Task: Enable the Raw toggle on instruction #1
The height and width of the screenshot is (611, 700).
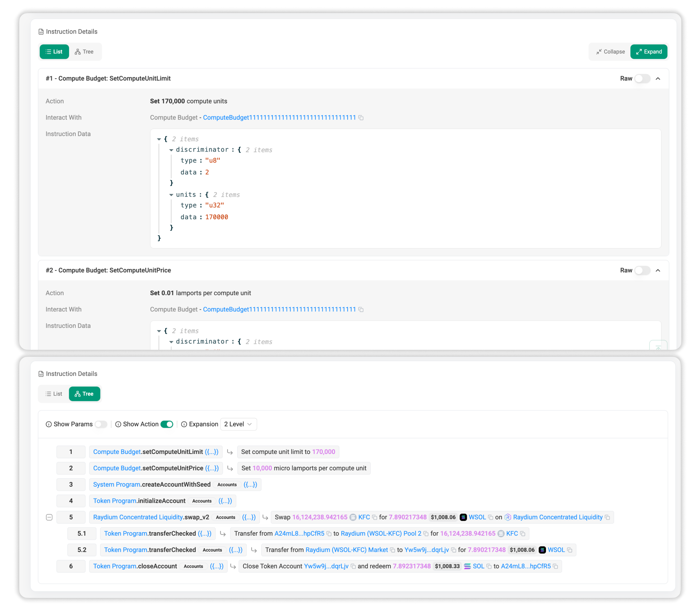Action: click(642, 78)
